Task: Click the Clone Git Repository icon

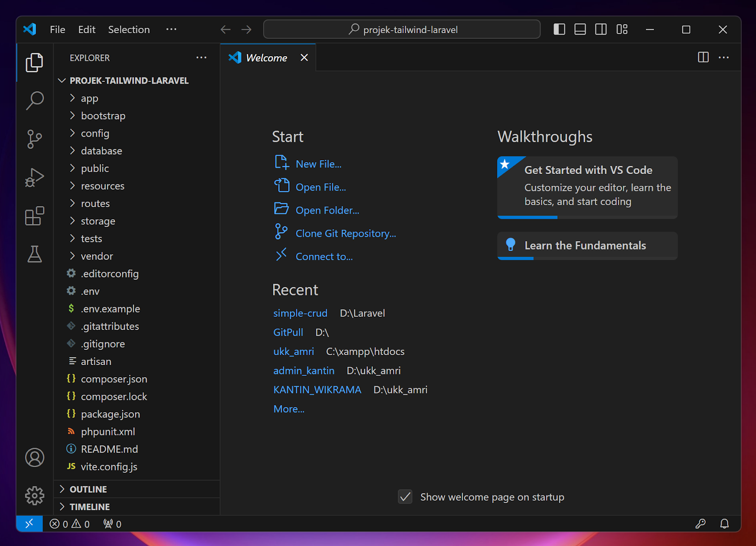Action: tap(281, 232)
